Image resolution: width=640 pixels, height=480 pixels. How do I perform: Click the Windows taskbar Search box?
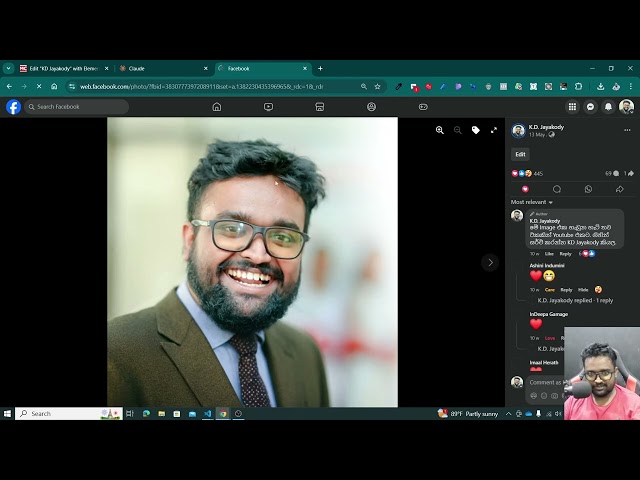69,414
